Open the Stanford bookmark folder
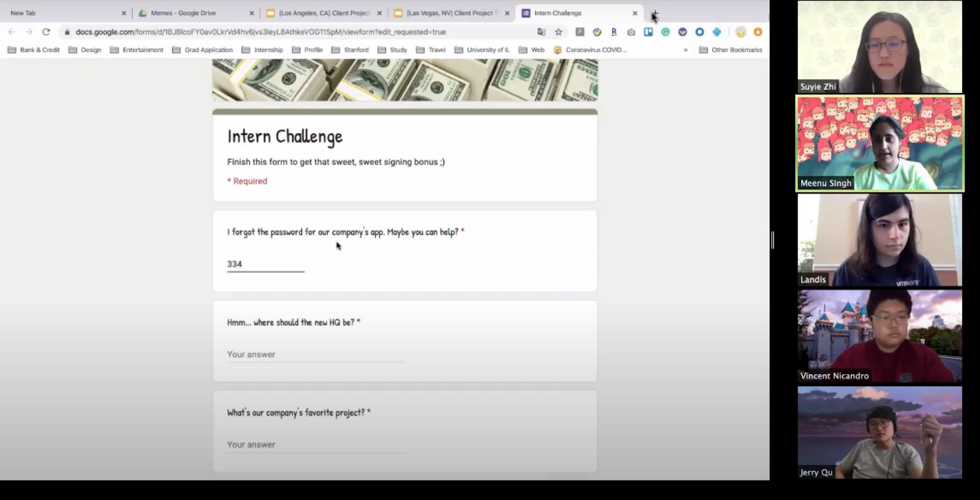 pyautogui.click(x=350, y=50)
